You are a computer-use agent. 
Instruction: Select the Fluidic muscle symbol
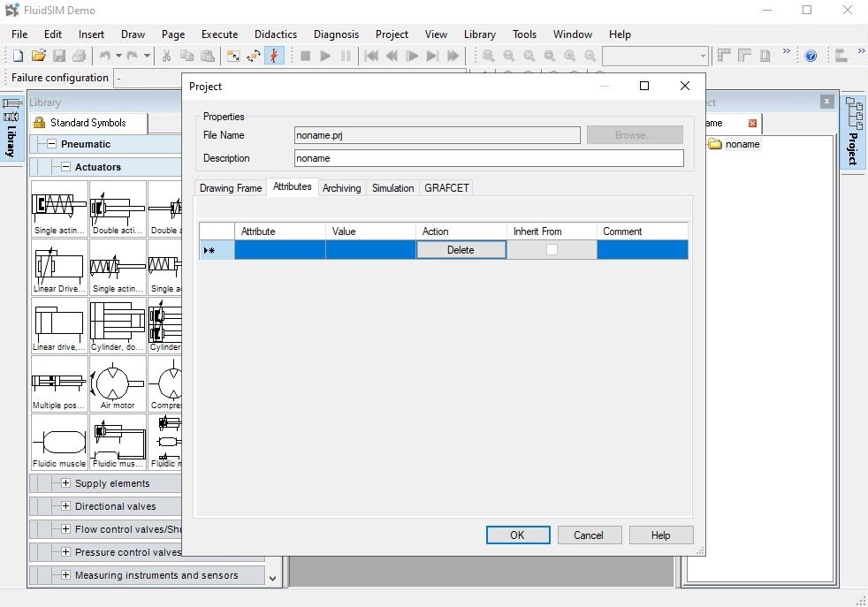click(x=59, y=442)
